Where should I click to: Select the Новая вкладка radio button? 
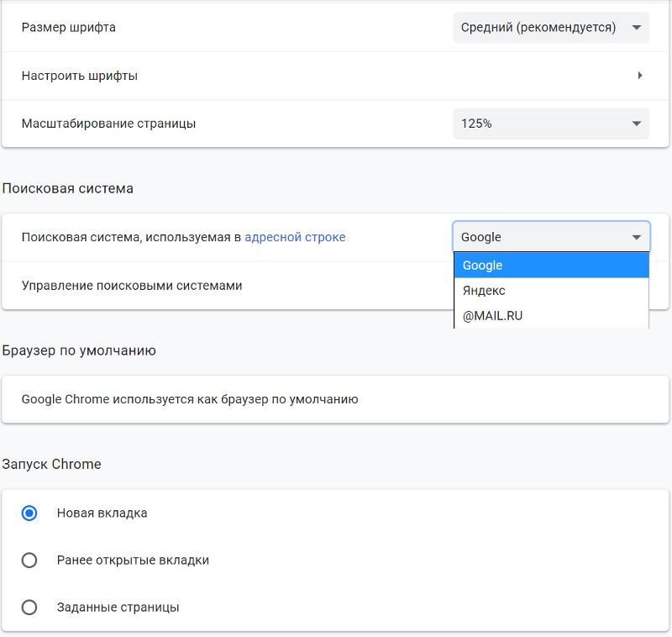[x=29, y=513]
